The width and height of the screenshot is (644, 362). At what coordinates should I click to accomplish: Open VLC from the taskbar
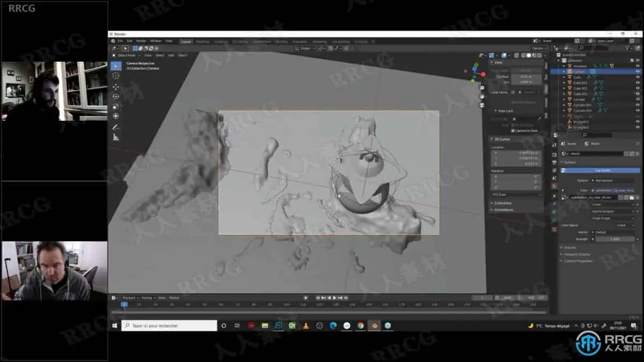click(306, 326)
